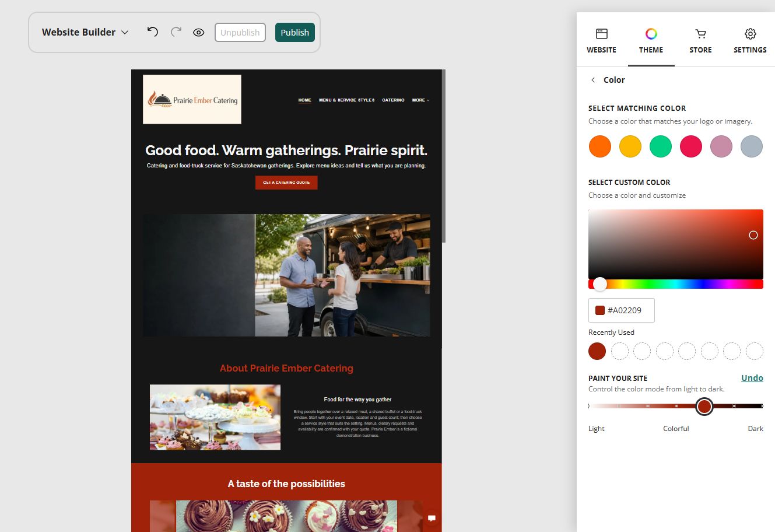The height and width of the screenshot is (532, 775).
Task: Select the crimson pink matching color
Action: coord(691,146)
